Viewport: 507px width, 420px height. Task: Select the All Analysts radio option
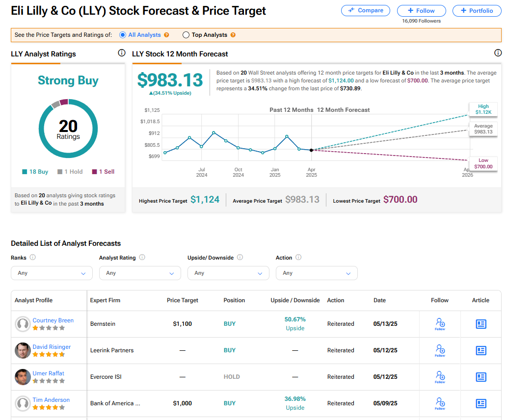pos(123,35)
